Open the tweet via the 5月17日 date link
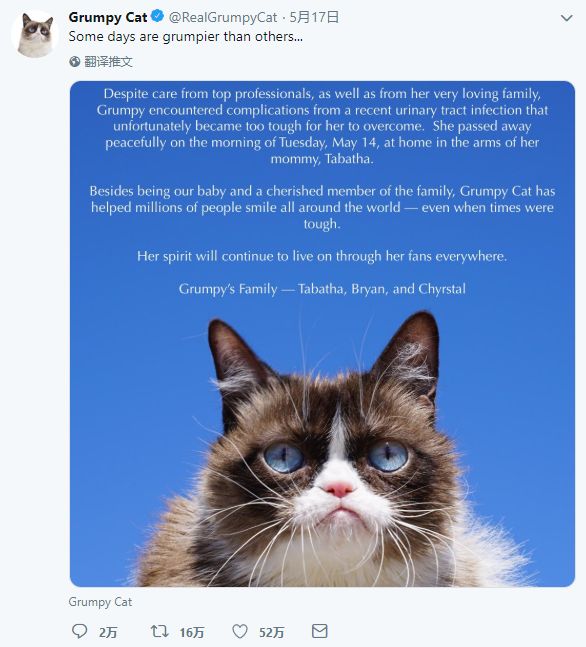This screenshot has height=647, width=586. (314, 17)
